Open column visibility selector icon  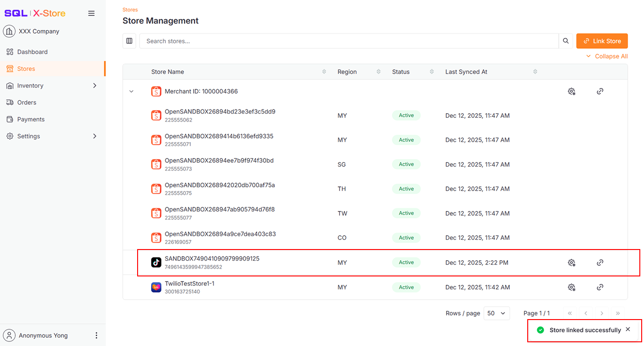pos(129,41)
